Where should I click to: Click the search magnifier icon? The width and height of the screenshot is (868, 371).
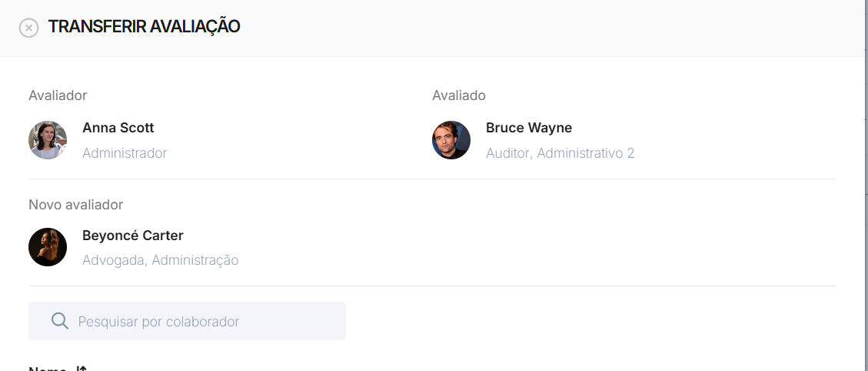coord(60,320)
